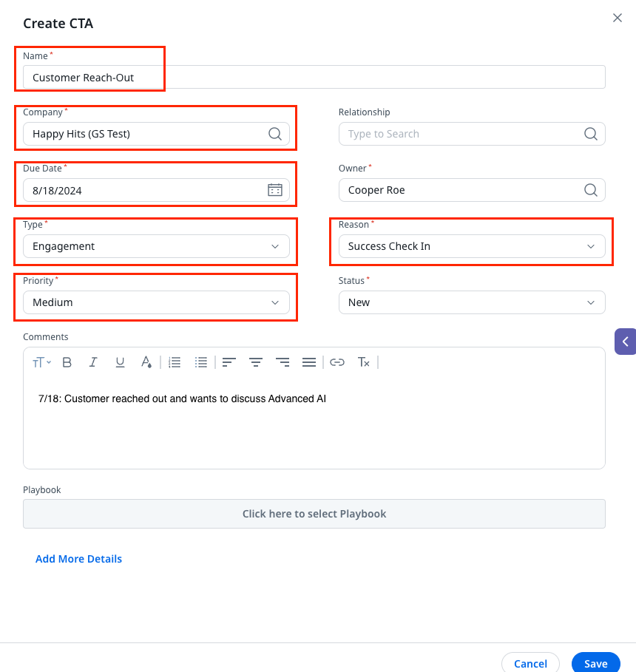
Task: Click the underline formatting icon
Action: point(120,362)
